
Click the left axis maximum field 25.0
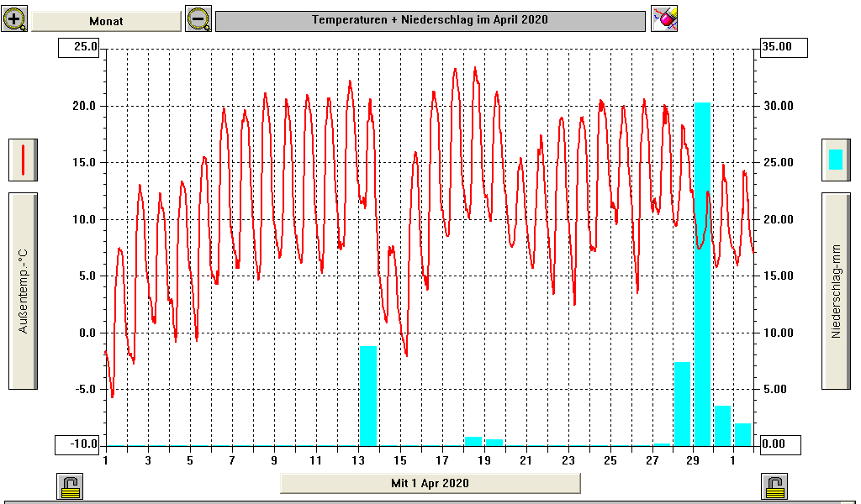point(78,48)
